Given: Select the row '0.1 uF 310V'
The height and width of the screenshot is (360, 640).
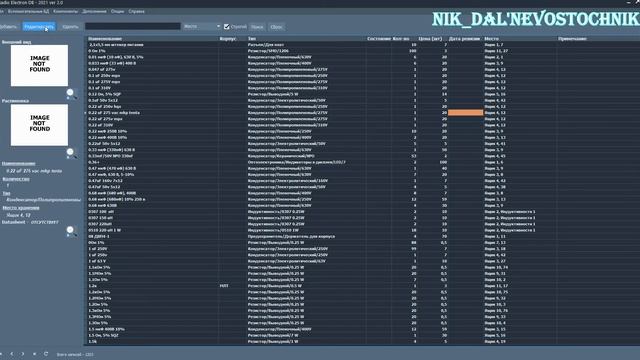Looking at the screenshot, I should [x=362, y=88].
